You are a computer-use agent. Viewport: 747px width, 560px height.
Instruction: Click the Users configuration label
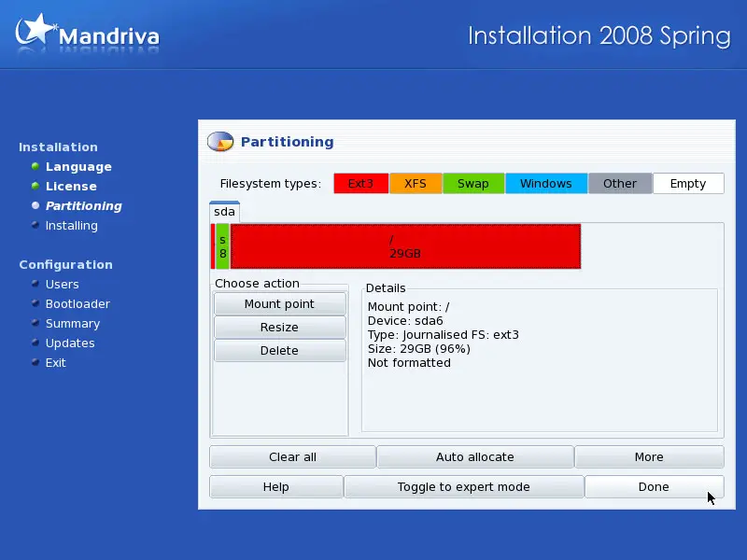[x=62, y=285]
